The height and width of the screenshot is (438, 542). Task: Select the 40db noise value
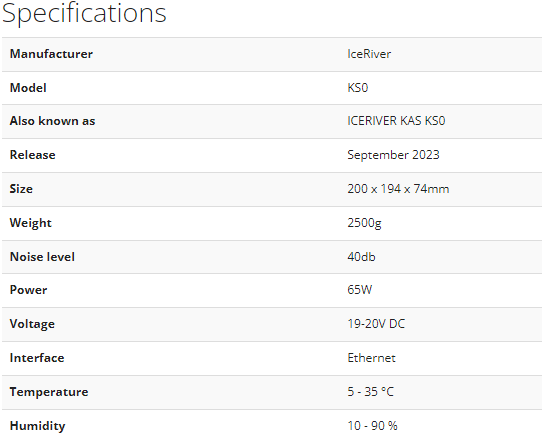pyautogui.click(x=361, y=257)
